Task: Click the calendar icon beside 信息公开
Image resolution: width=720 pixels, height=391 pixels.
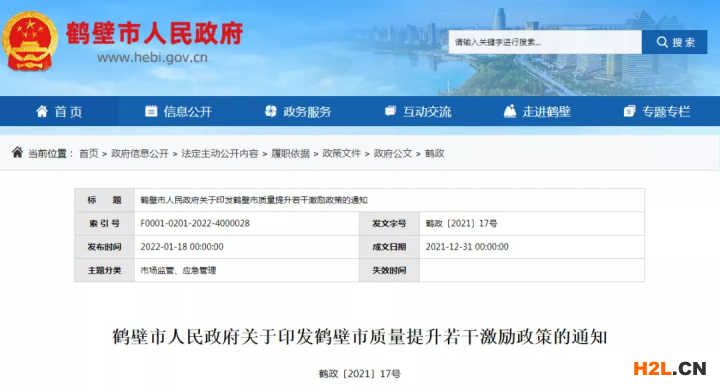Action: tap(151, 111)
